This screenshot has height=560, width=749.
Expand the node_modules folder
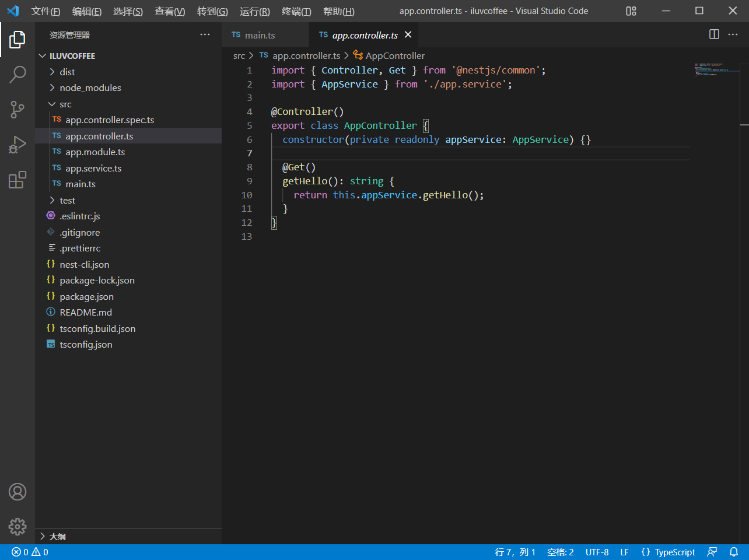[x=90, y=88]
